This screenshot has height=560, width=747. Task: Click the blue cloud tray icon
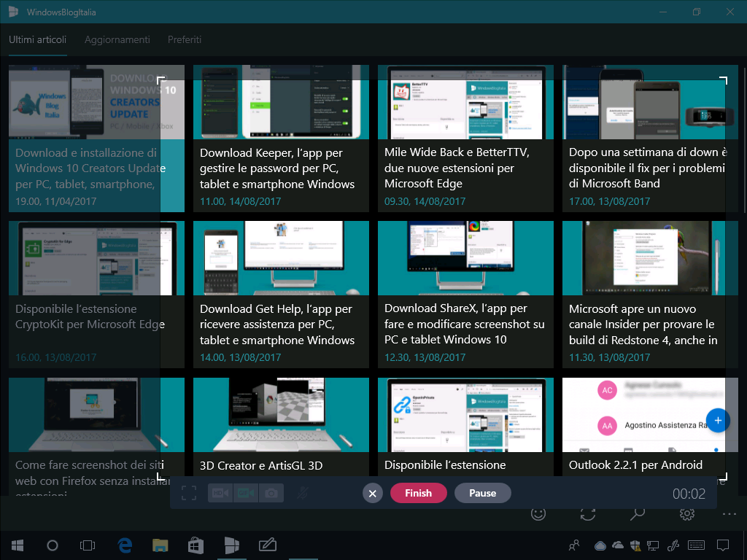[600, 545]
